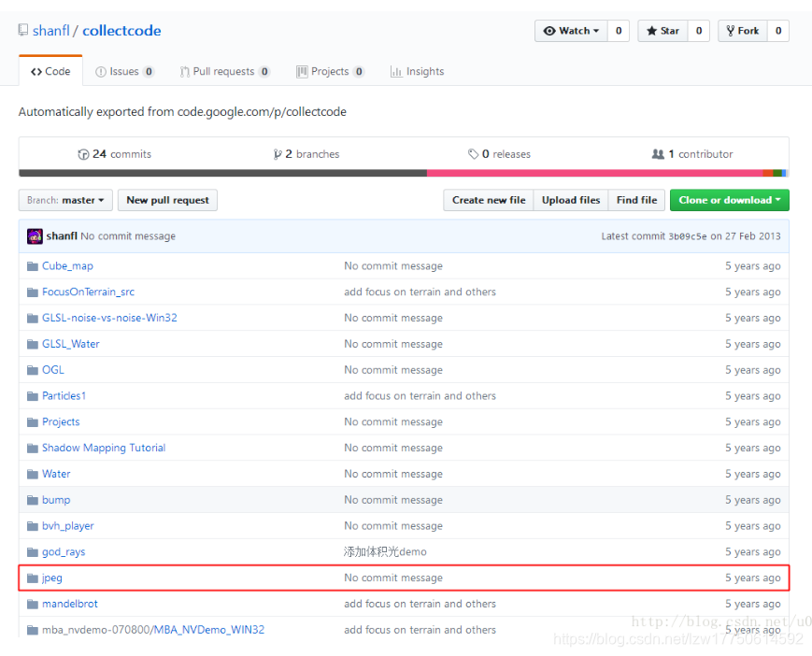812x656 pixels.
Task: Open the GLSL_Water folder
Action: [x=71, y=344]
